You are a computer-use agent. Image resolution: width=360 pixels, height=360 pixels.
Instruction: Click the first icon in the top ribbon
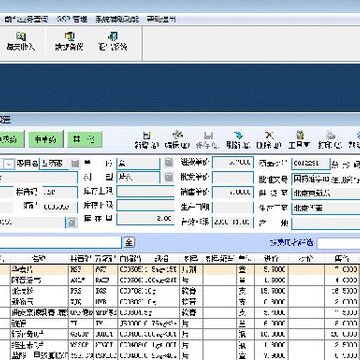[x=21, y=36]
